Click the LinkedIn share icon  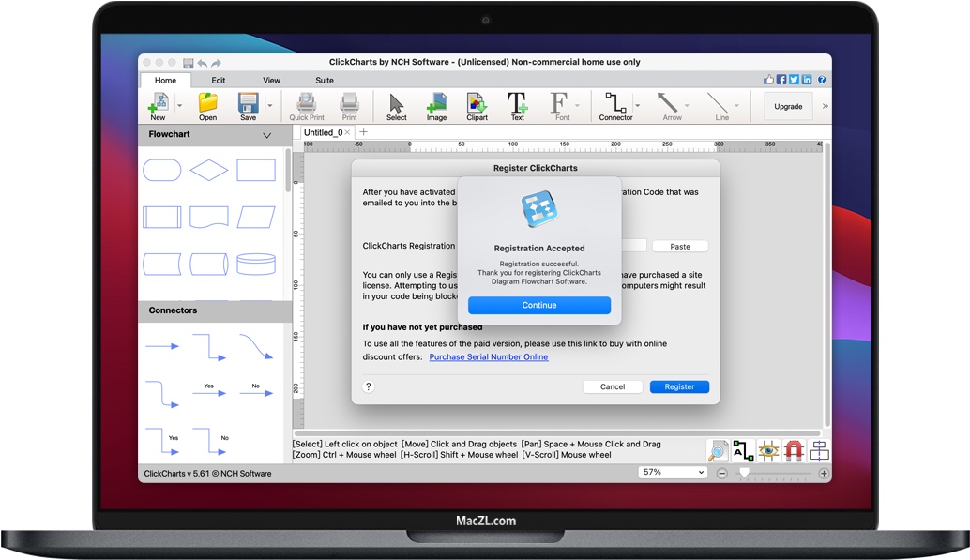point(807,79)
